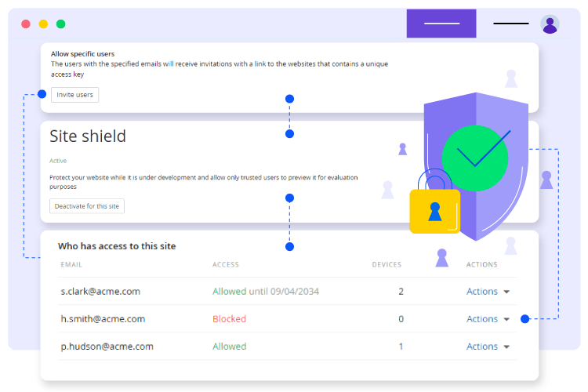Click the Blocked access status

[x=229, y=319]
